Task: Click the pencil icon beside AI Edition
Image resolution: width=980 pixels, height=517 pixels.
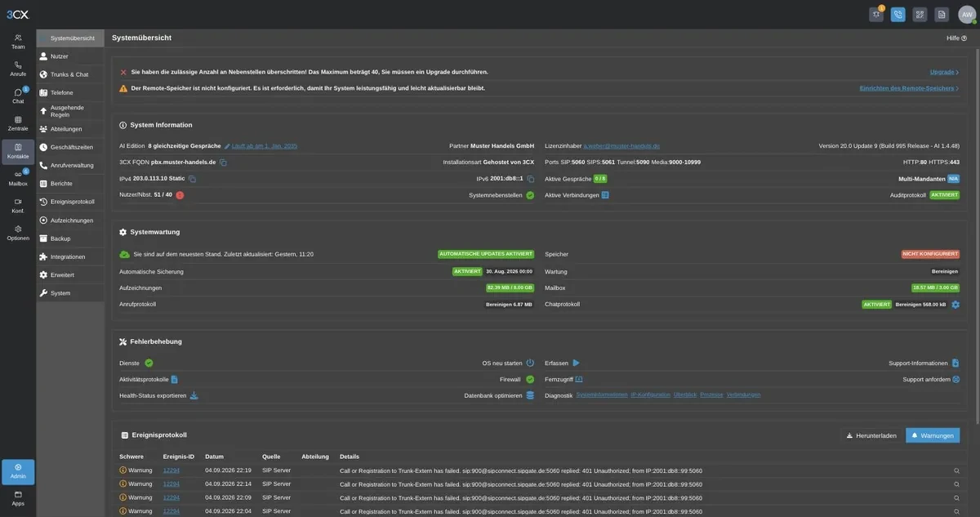Action: click(227, 146)
